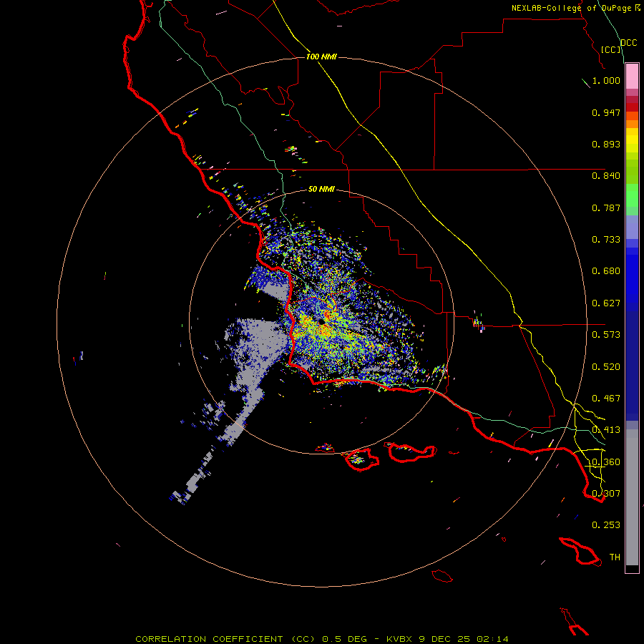Click the 50 NMI range ring label
Viewport: 644px width, 644px height.
(321, 189)
